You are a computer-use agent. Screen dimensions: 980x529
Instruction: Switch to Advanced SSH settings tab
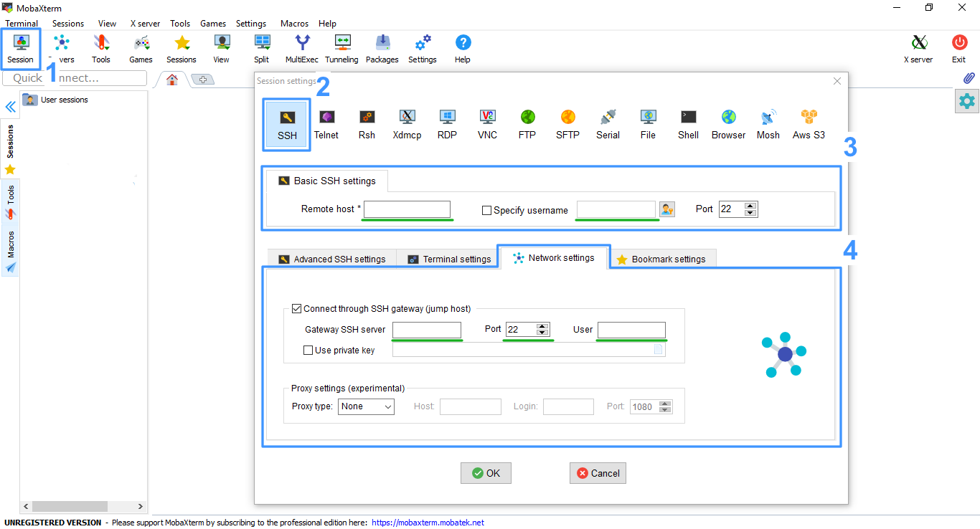tap(332, 259)
